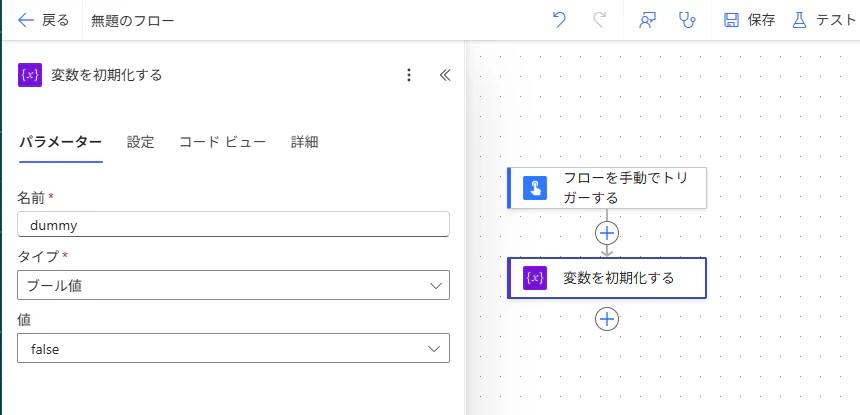Click the purple variable icon on canvas card
The width and height of the screenshot is (860, 415).
pyautogui.click(x=535, y=278)
